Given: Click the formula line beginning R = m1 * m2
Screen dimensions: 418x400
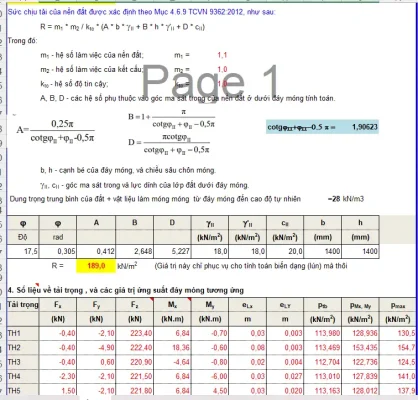Looking at the screenshot, I should pyautogui.click(x=122, y=27).
